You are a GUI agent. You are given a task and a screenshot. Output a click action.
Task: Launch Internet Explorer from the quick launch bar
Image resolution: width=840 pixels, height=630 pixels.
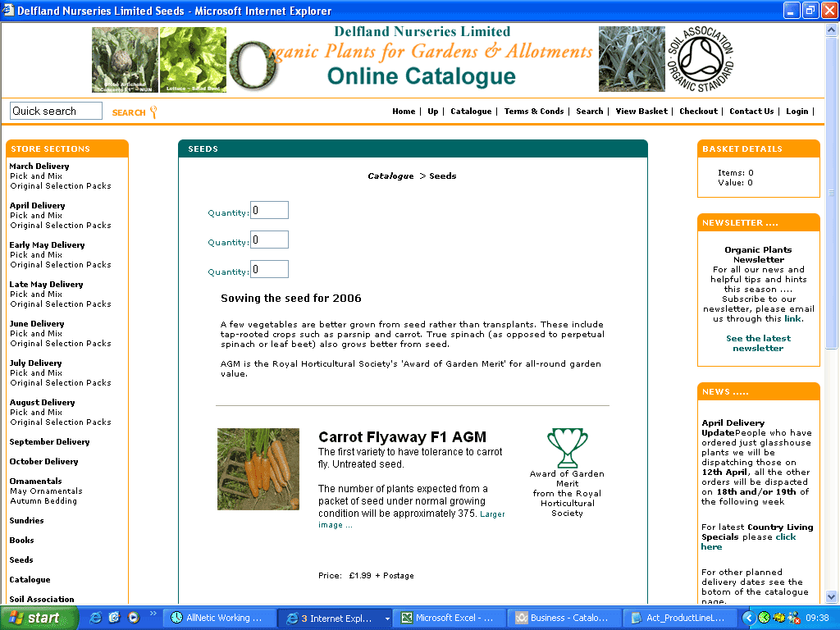(96, 618)
